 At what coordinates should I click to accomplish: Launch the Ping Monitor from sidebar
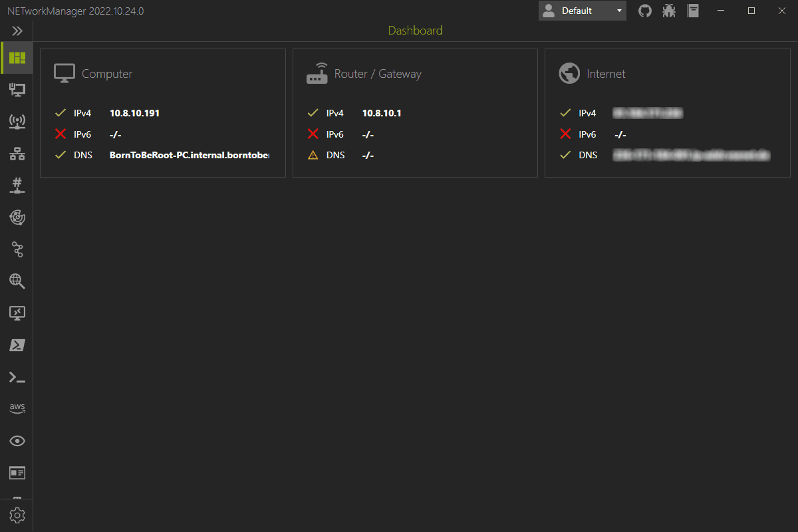tap(17, 217)
